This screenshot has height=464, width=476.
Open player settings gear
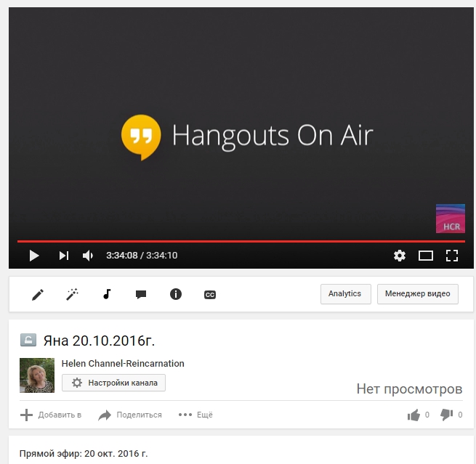click(400, 256)
